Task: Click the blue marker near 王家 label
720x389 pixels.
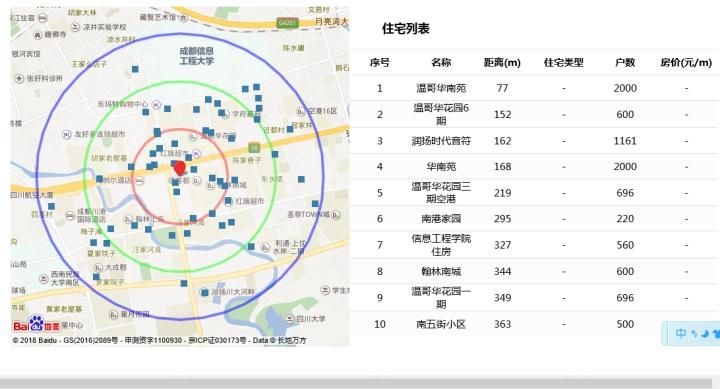Action: 135,69
